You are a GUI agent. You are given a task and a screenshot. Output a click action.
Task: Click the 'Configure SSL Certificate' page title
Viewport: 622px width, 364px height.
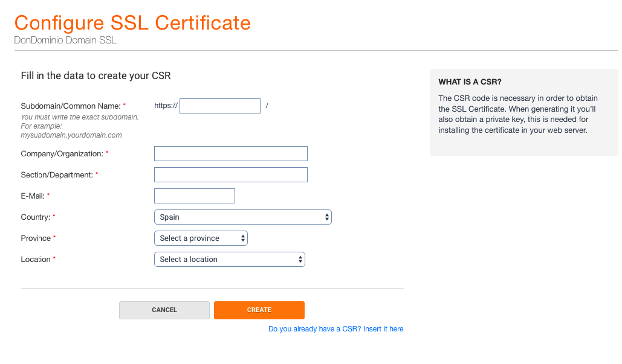[132, 23]
